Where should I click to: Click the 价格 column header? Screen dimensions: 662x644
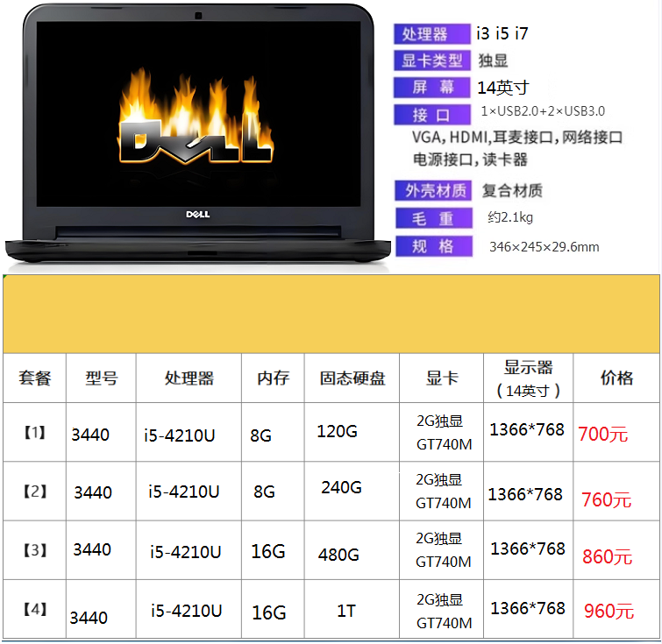(616, 378)
